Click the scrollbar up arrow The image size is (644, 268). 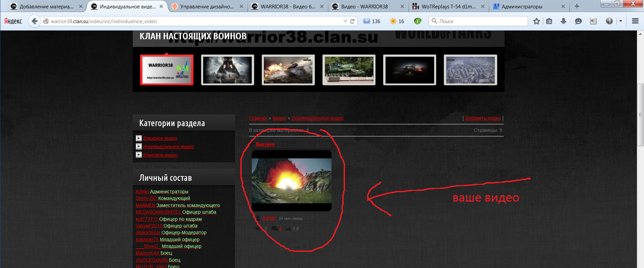pos(640,34)
